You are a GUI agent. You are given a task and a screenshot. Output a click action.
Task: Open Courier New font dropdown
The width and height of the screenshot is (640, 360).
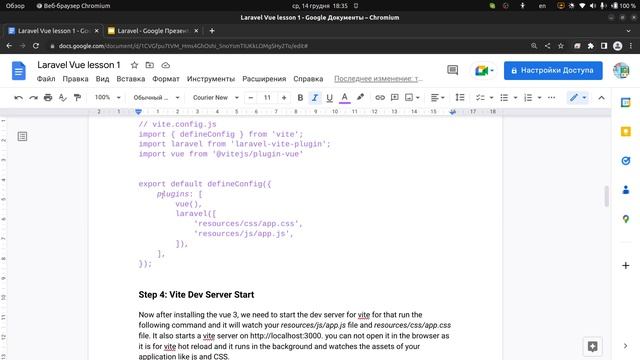tap(216, 98)
